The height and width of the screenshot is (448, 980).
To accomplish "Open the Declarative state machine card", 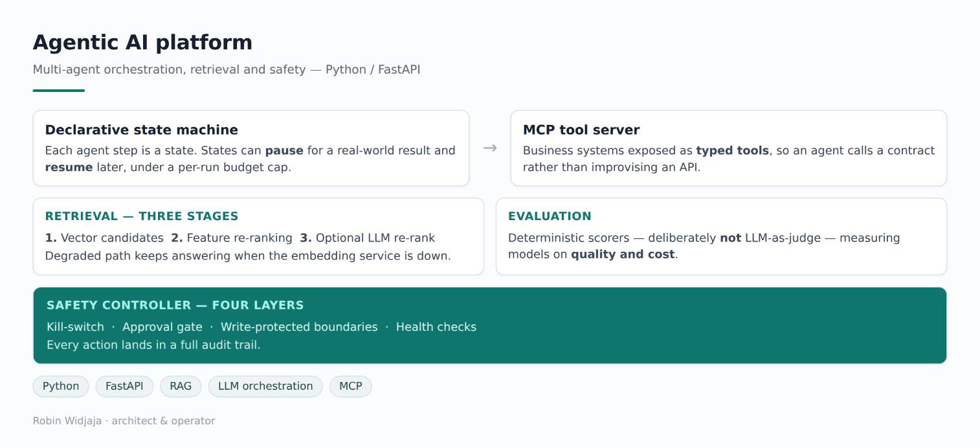I will point(251,148).
